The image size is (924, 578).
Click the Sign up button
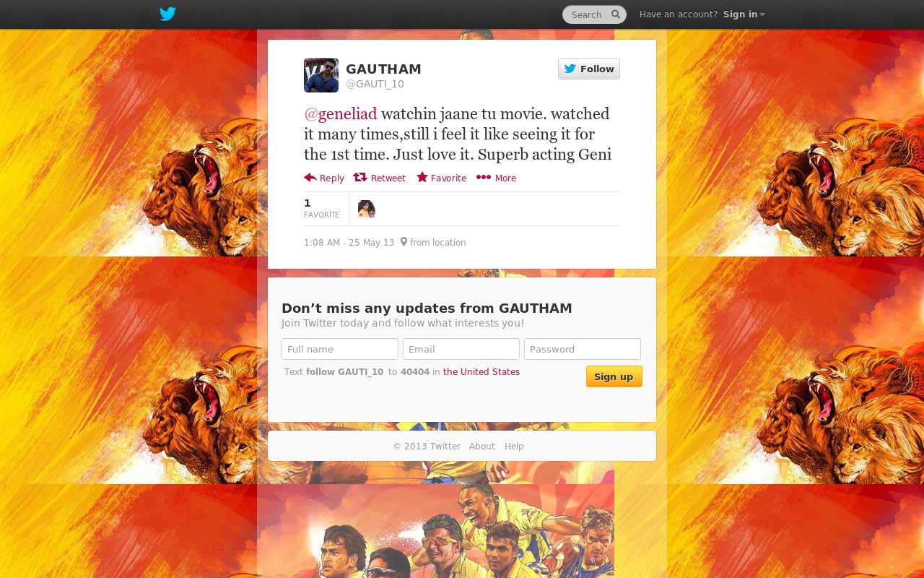[614, 376]
